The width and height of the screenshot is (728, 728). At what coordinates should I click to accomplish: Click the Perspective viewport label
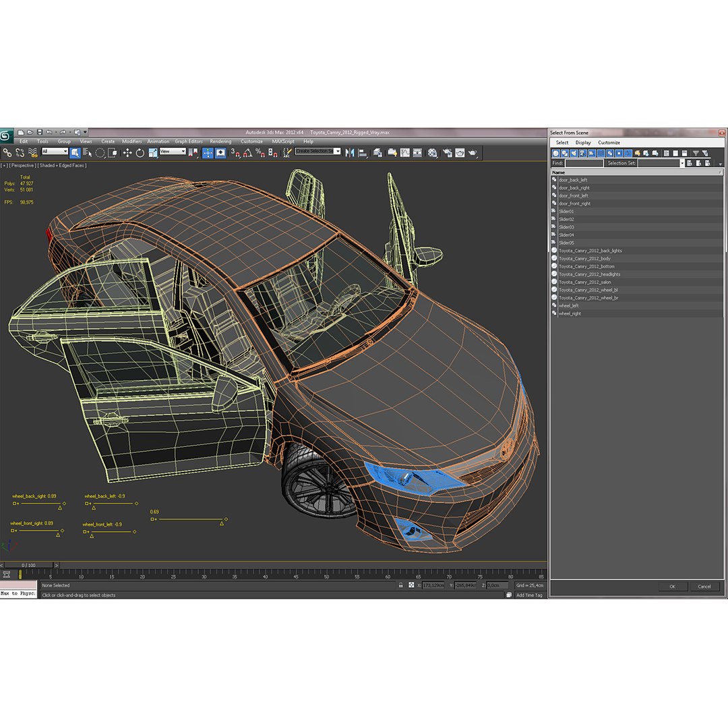coord(23,165)
